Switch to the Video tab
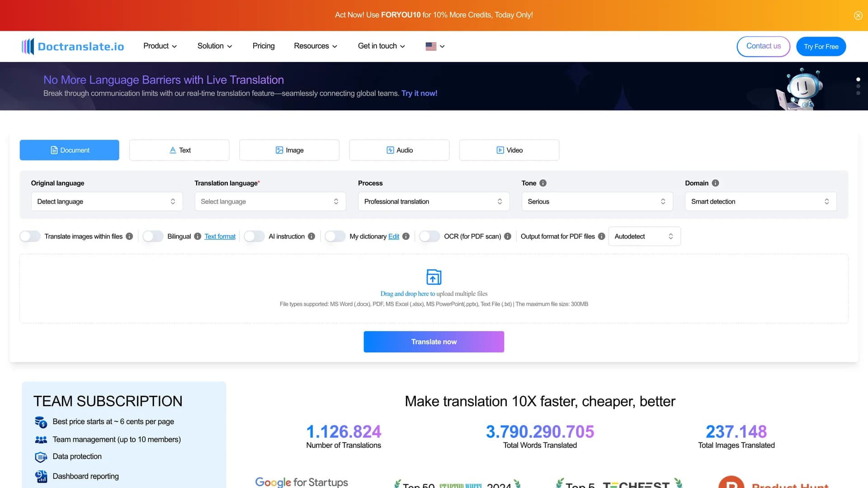The image size is (868, 488). point(509,150)
